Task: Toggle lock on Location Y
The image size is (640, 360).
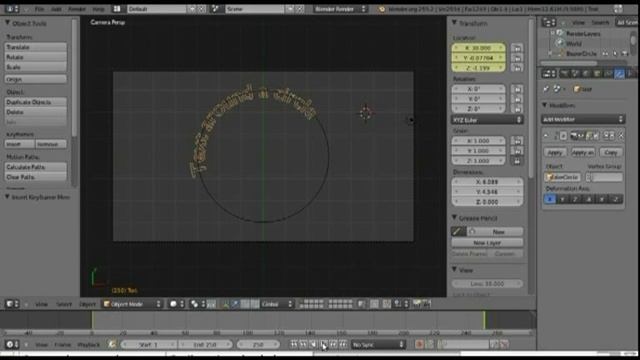Action: 517,58
